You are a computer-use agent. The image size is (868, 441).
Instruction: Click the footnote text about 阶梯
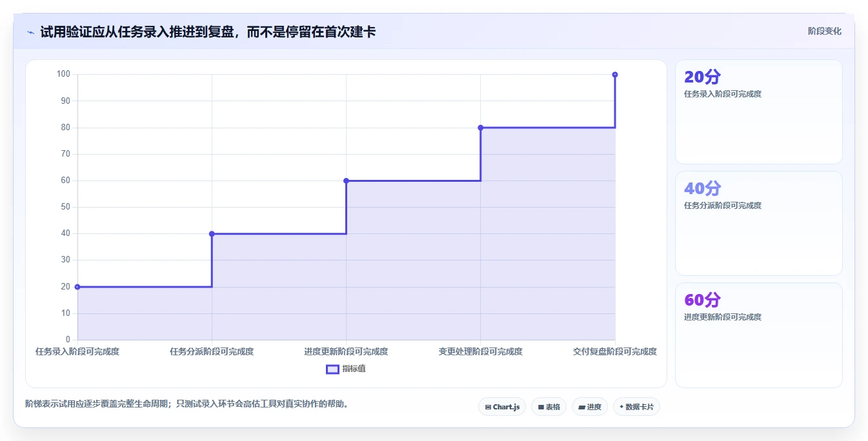187,404
